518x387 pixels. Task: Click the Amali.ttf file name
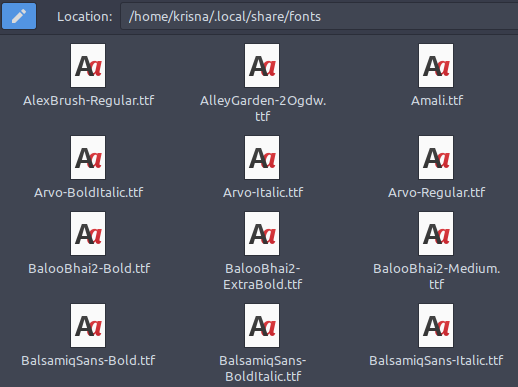(x=437, y=100)
